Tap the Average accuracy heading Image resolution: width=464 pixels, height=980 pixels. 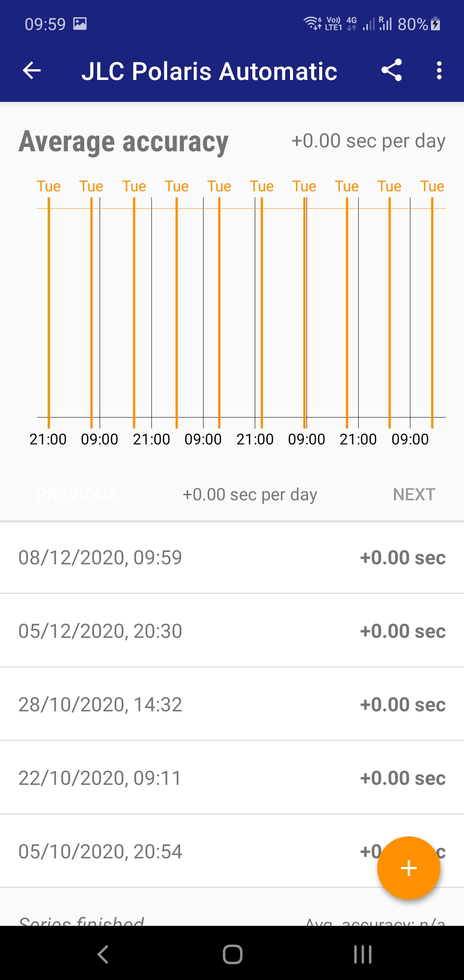pyautogui.click(x=123, y=142)
